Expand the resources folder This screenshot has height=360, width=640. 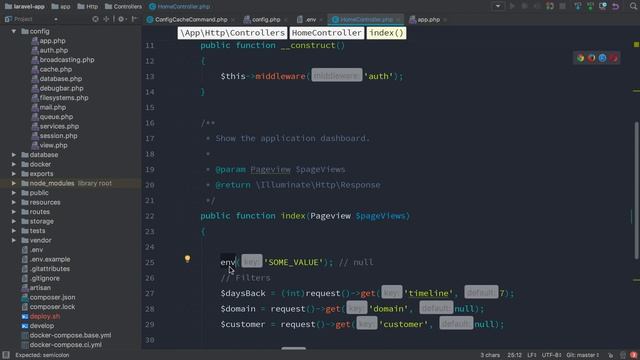tap(14, 202)
